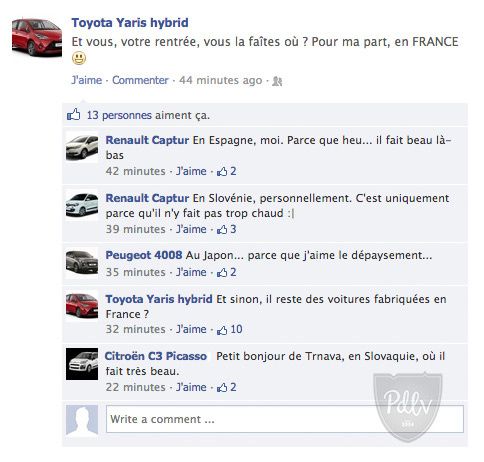484x462 pixels.
Task: Click the smiley emoticon in the post
Action: [79, 58]
